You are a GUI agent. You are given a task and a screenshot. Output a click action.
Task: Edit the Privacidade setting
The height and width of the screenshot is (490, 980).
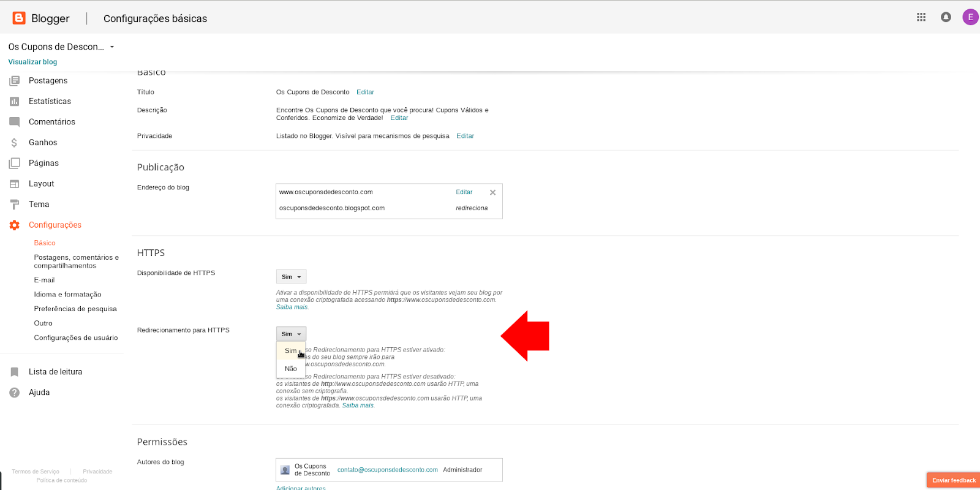coord(465,136)
